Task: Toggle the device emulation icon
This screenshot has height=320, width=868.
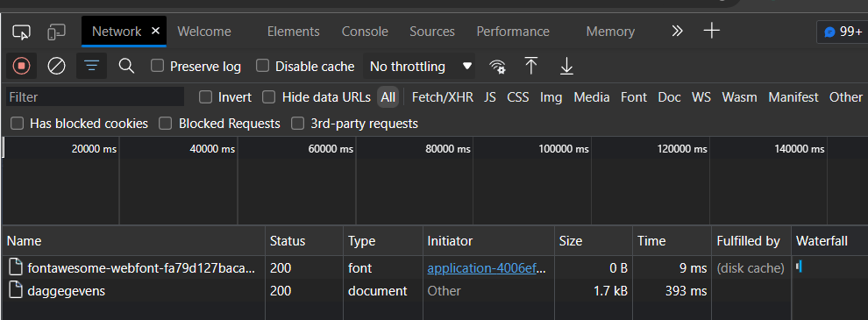Action: [x=56, y=32]
